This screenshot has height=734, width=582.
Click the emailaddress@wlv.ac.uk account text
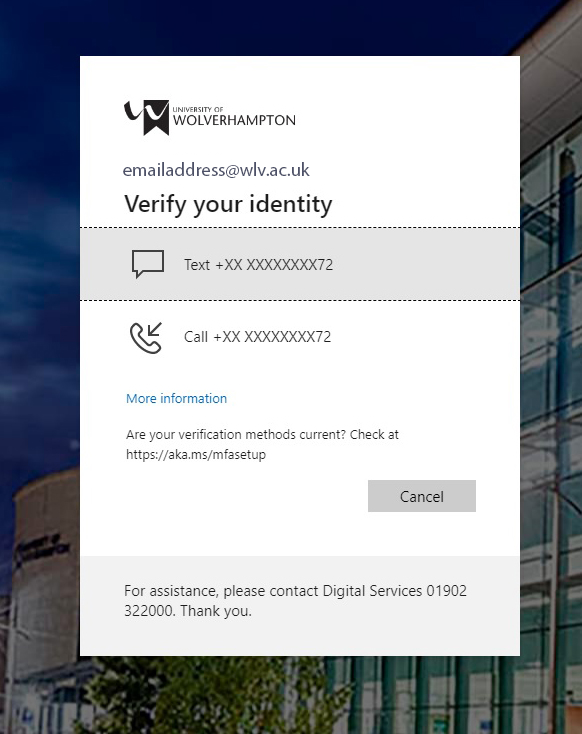click(x=216, y=169)
